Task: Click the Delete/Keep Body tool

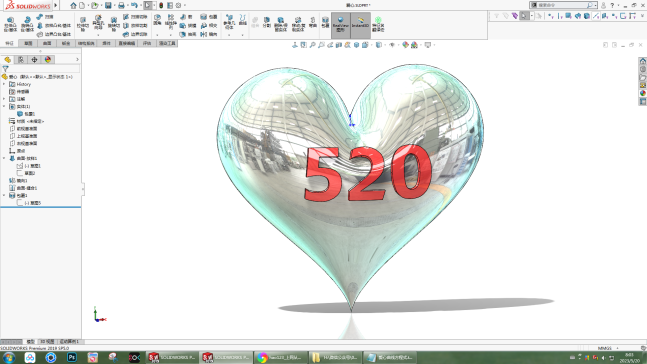Action: tap(281, 24)
